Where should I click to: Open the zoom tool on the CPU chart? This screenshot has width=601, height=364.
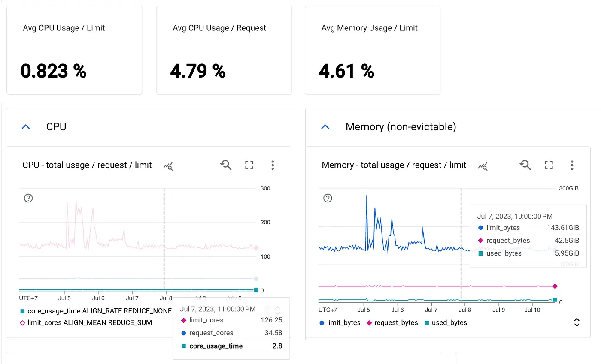tap(226, 165)
